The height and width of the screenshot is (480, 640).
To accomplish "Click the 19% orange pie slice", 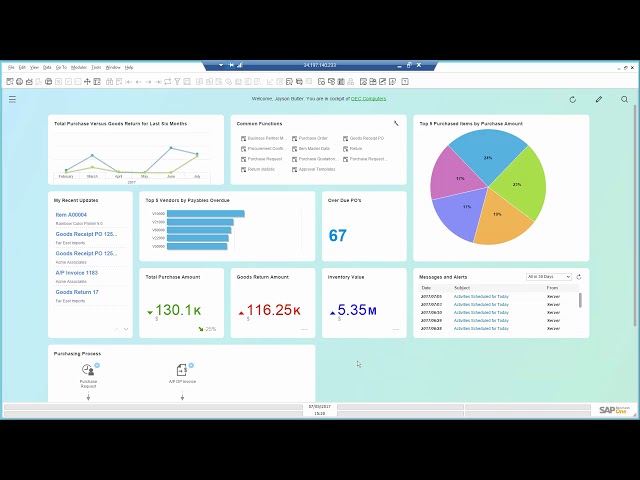I will pyautogui.click(x=500, y=216).
